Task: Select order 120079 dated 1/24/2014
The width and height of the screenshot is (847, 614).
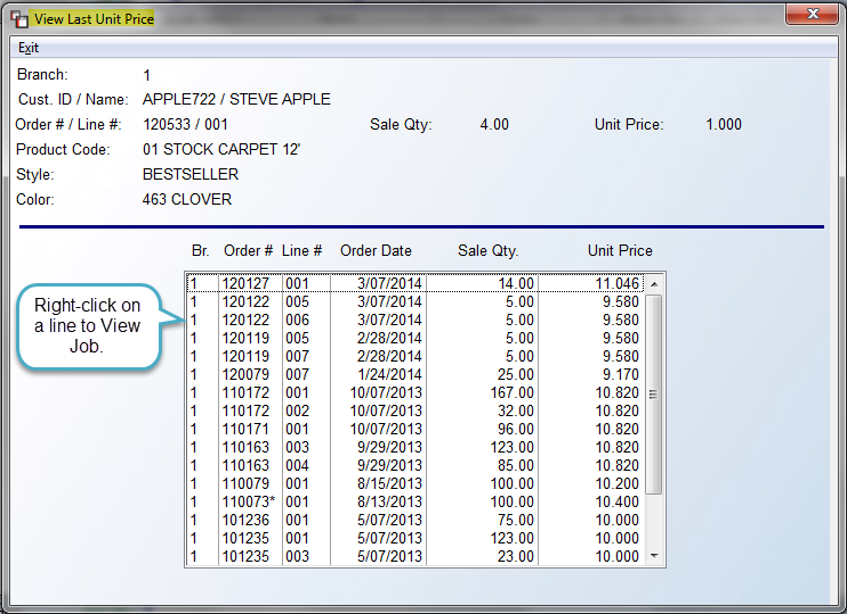Action: coord(415,375)
